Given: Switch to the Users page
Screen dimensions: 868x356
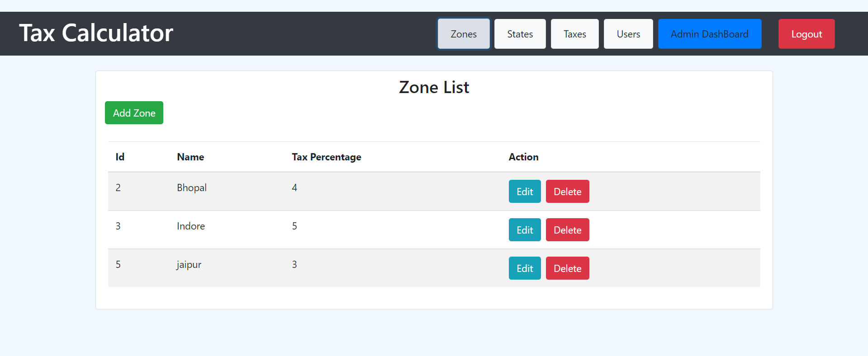Looking at the screenshot, I should pos(628,34).
